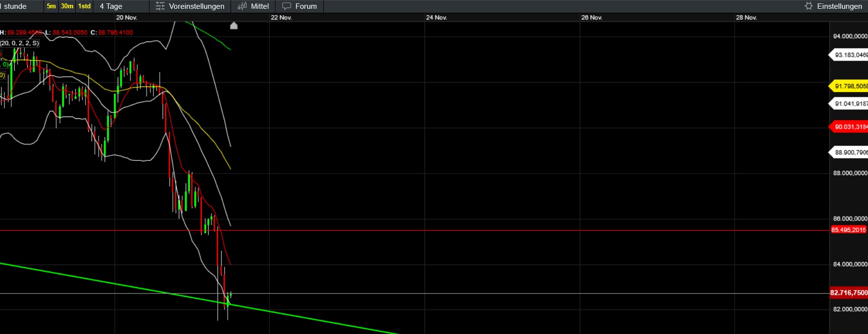Switch to the 30m timeframe

coord(67,6)
